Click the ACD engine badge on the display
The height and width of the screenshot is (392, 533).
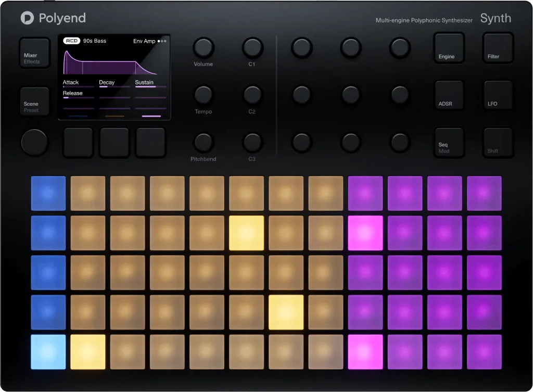click(71, 41)
